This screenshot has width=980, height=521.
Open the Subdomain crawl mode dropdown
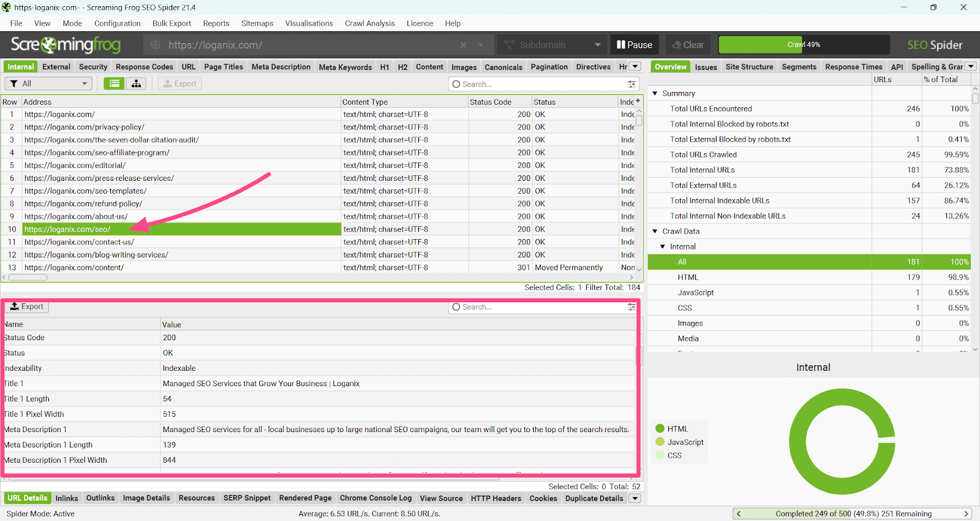point(552,45)
